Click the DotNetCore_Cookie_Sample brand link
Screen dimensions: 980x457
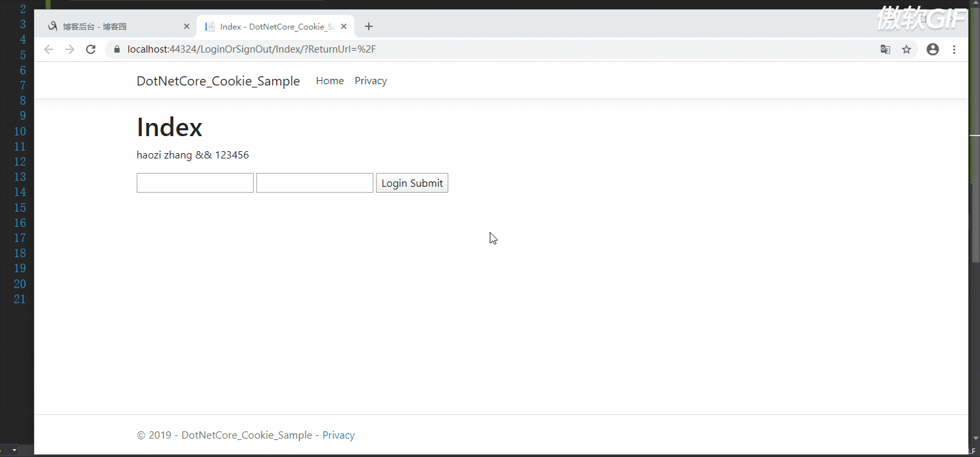[218, 81]
